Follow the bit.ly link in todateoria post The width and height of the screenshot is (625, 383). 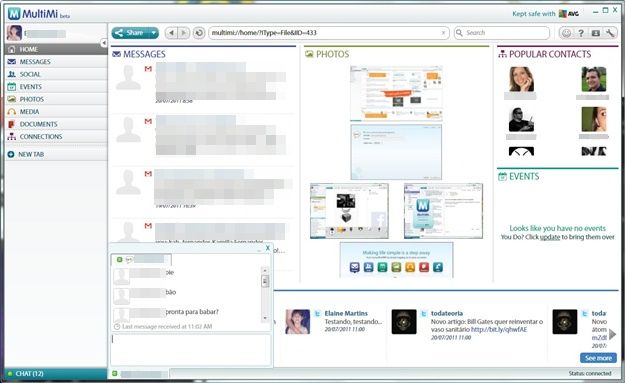[499, 330]
